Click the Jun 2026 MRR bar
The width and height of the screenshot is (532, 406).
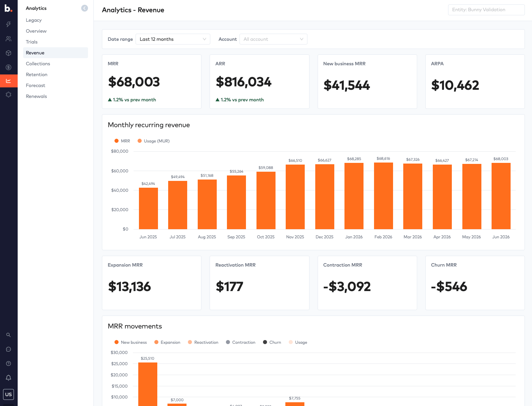[501, 196]
